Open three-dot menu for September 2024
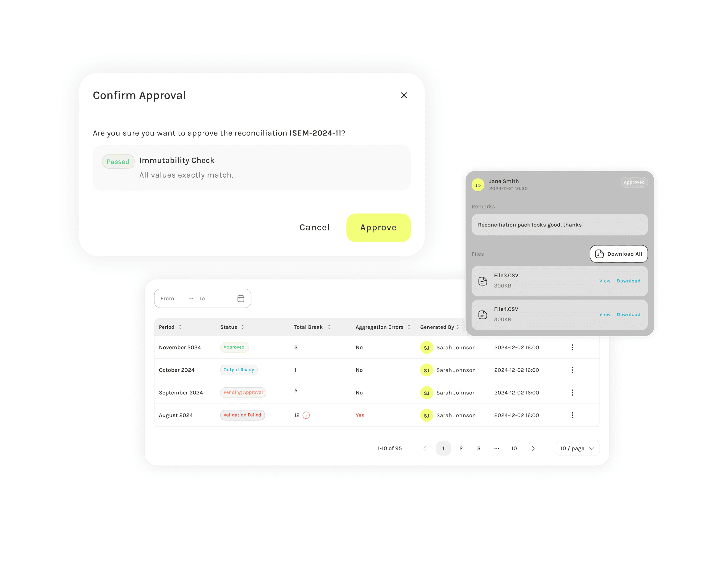The width and height of the screenshot is (728, 586). [572, 393]
